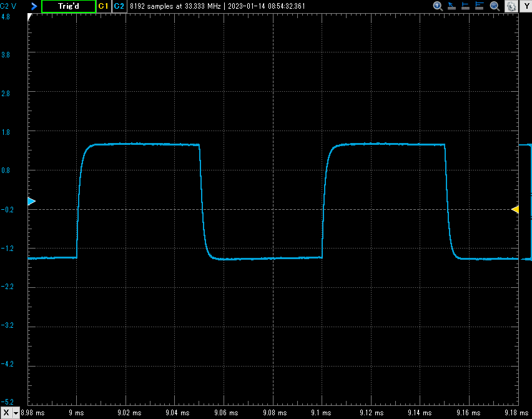Click the 9.1 ms time axis label
The height and width of the screenshot is (419, 532).
click(x=321, y=413)
